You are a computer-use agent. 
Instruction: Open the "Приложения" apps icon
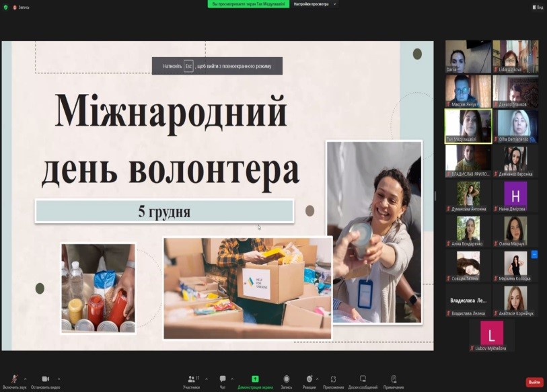[333, 379]
